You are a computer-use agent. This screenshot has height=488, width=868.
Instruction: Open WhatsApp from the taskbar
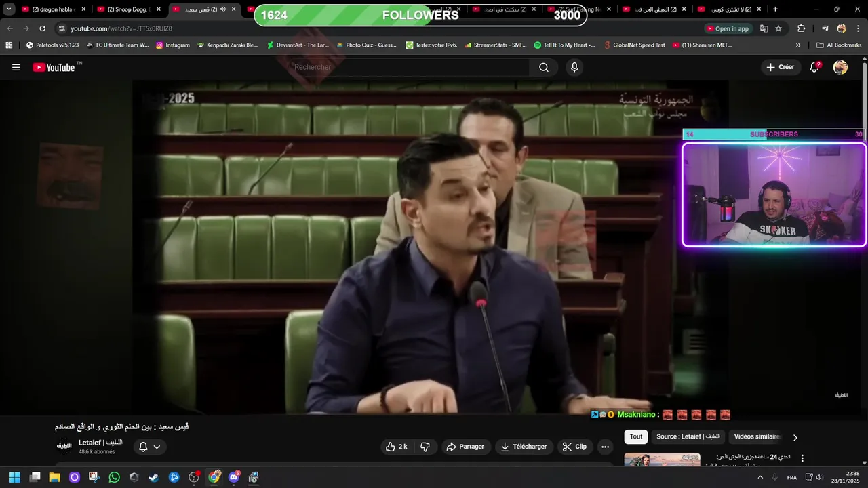pos(114,477)
